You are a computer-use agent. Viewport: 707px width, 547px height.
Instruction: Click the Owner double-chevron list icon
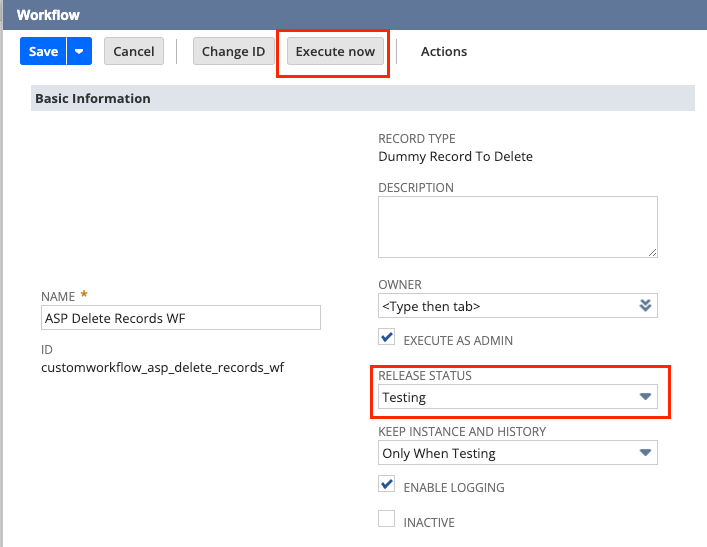(x=645, y=306)
